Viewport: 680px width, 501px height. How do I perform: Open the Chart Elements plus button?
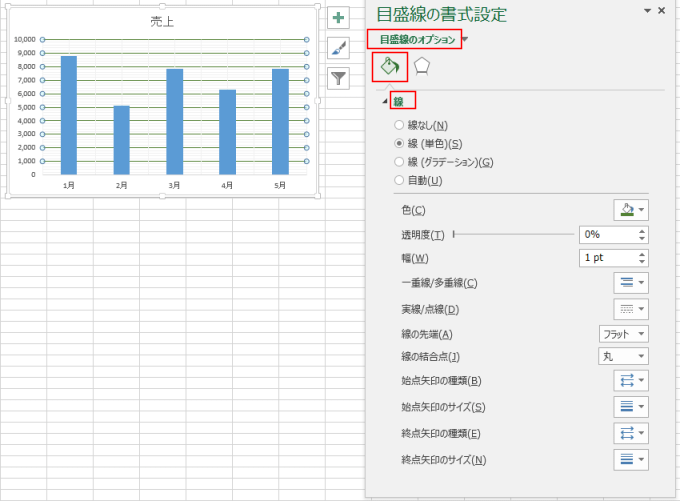[x=338, y=18]
